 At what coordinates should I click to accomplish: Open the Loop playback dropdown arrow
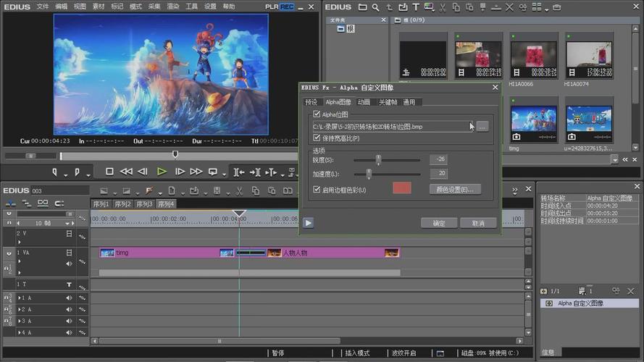click(x=224, y=175)
